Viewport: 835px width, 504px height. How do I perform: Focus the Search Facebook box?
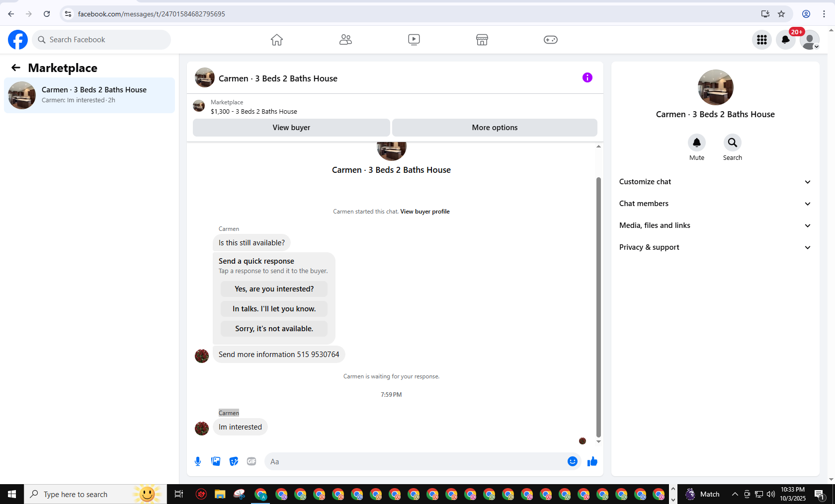[x=101, y=40]
